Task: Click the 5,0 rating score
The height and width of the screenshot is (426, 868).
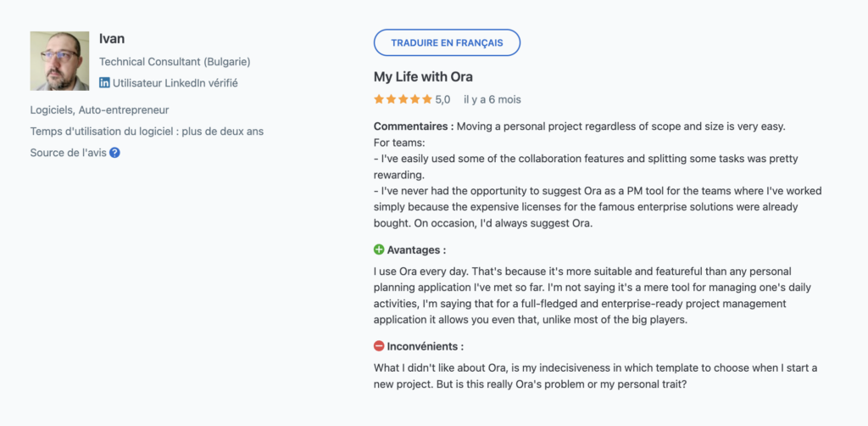Action: [442, 99]
